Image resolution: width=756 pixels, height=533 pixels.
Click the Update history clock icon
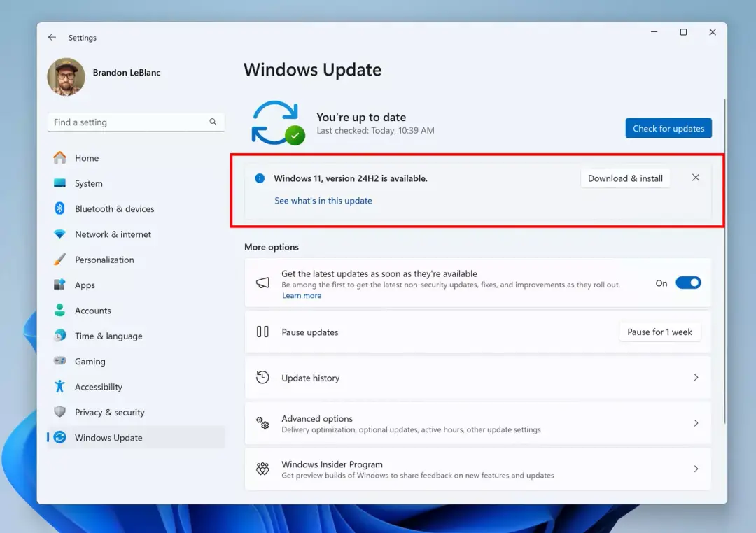pos(262,377)
